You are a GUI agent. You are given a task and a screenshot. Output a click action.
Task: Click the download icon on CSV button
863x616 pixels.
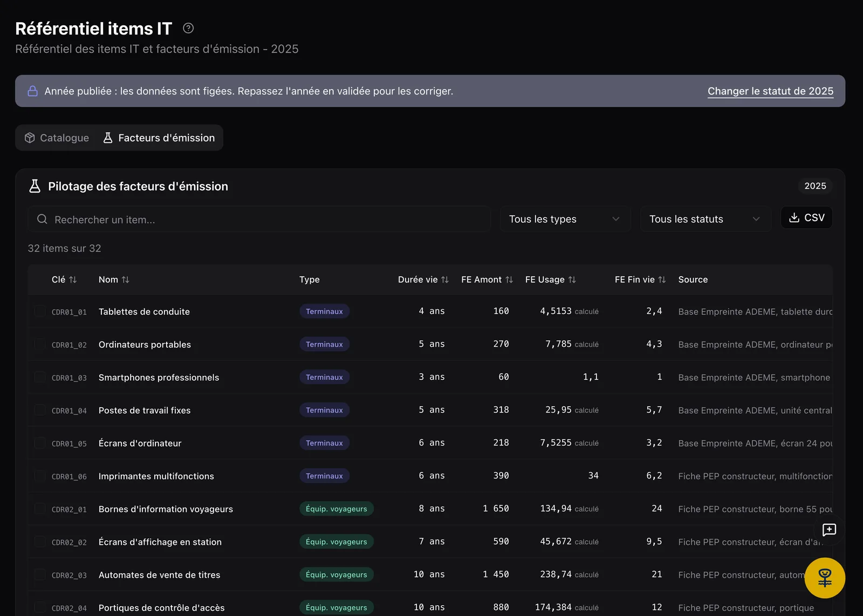pos(794,217)
